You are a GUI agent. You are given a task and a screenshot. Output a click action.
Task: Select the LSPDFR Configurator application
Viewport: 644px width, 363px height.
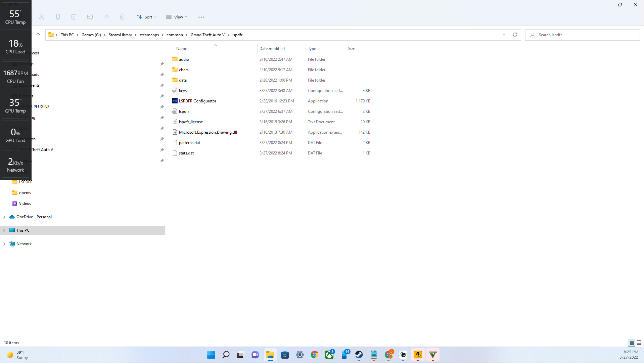pos(197,101)
